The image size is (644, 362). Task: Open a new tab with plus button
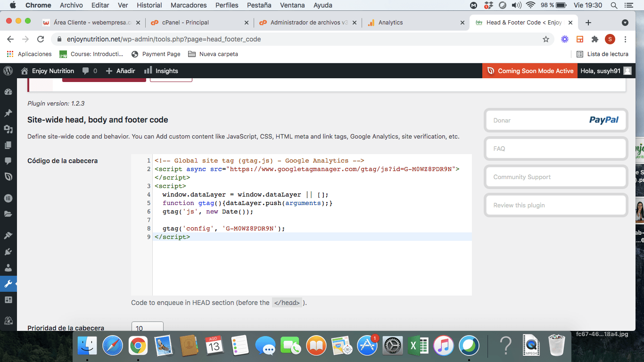point(588,23)
